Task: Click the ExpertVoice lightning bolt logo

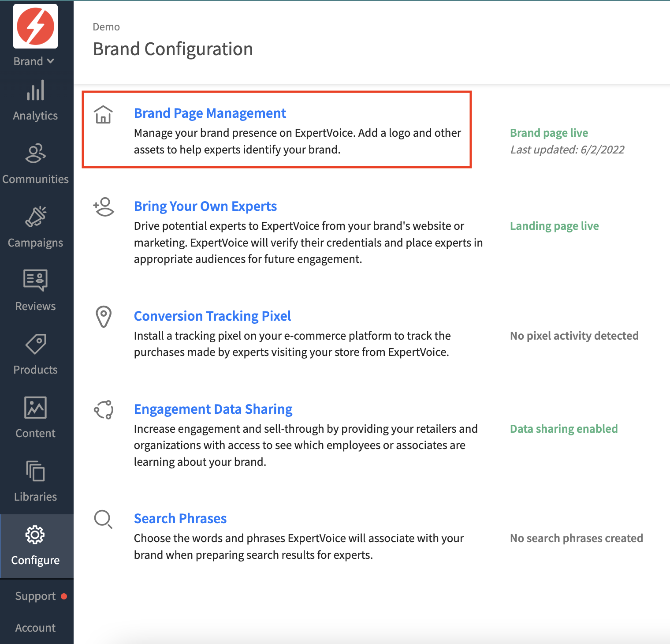Action: 35,26
